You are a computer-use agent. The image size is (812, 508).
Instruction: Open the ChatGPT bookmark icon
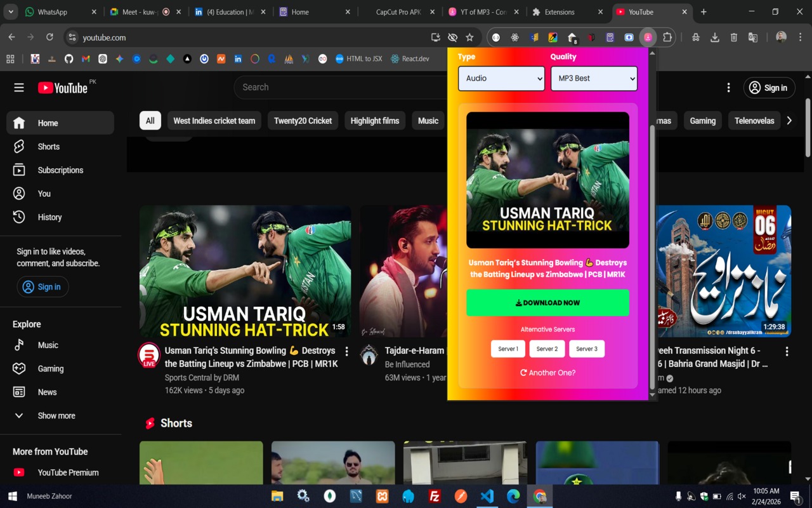103,59
